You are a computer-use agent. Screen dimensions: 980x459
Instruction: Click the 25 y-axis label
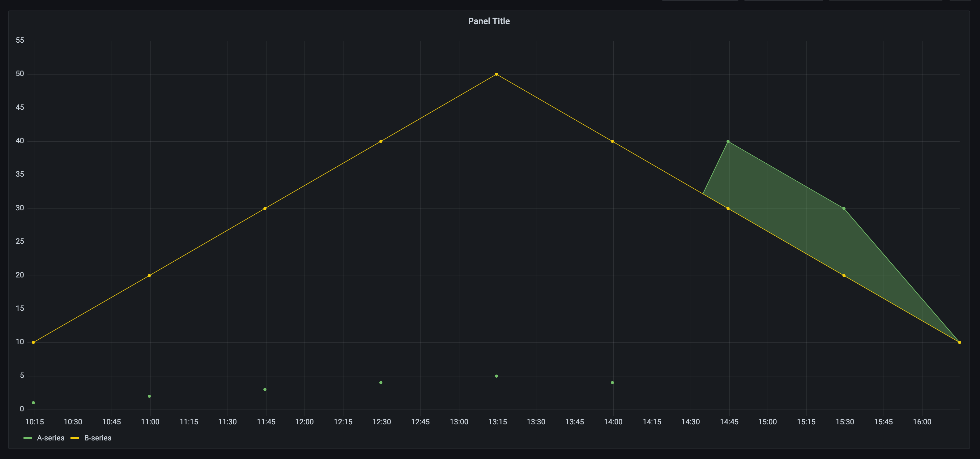click(x=20, y=241)
